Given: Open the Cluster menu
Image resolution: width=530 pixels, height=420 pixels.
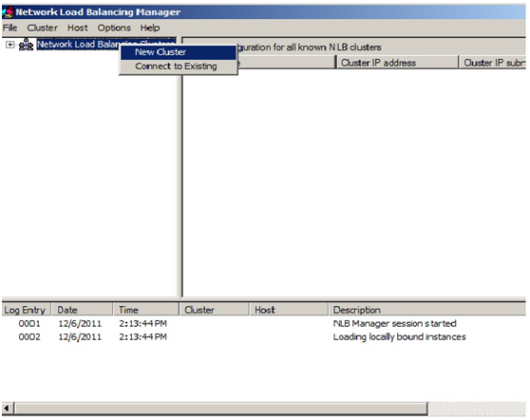Looking at the screenshot, I should [x=42, y=28].
